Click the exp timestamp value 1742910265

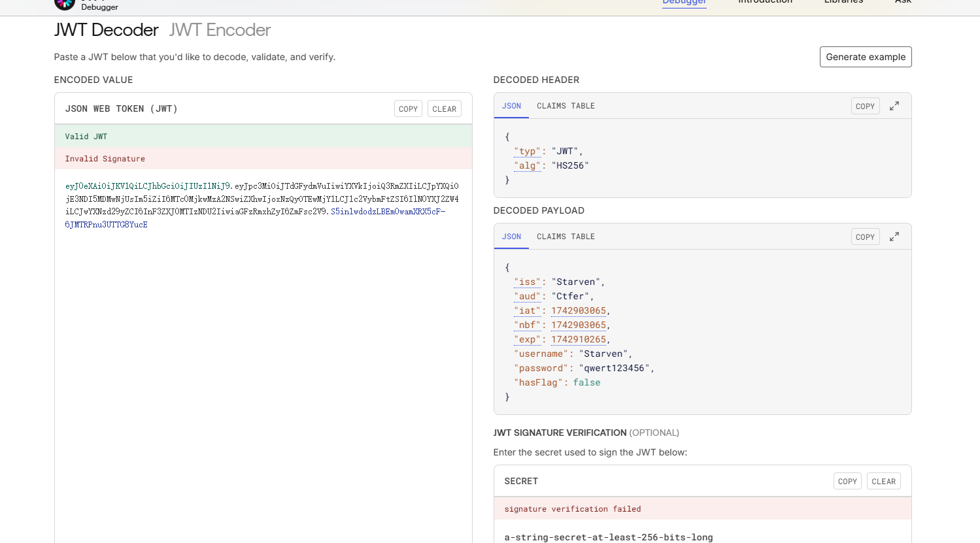[x=579, y=340]
